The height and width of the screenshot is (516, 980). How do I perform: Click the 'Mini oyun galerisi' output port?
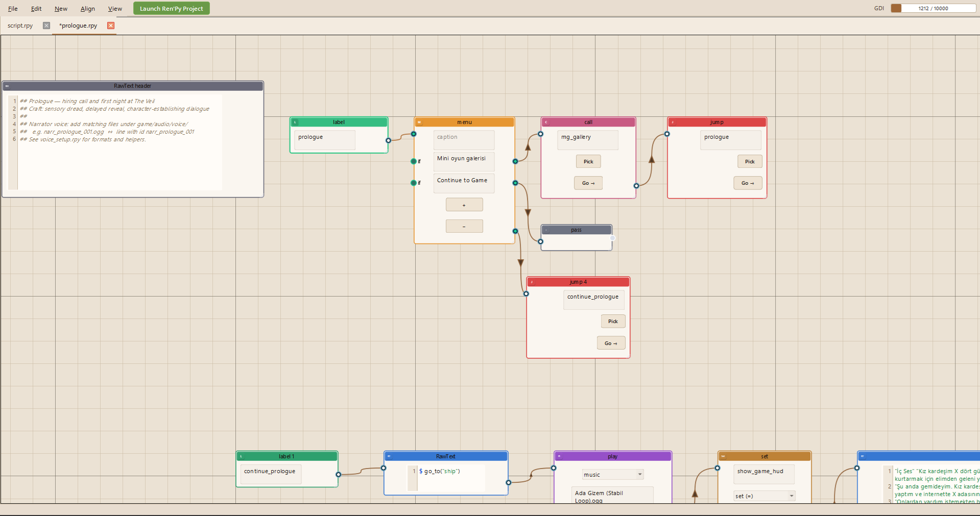click(515, 161)
